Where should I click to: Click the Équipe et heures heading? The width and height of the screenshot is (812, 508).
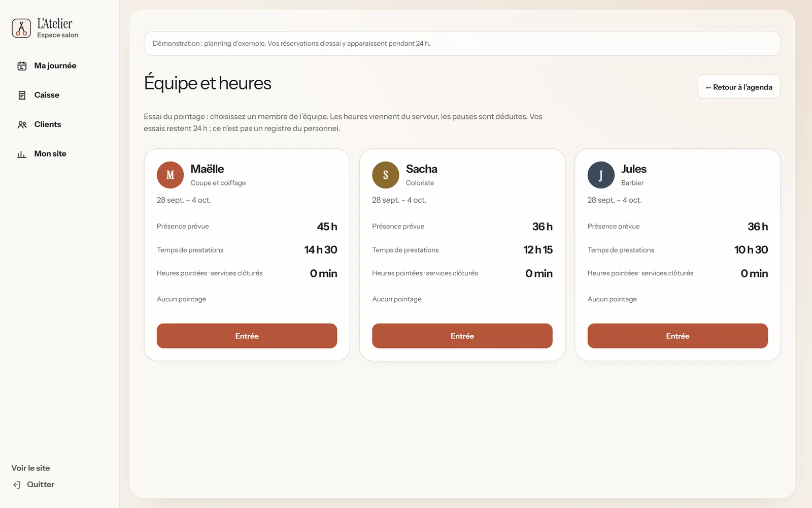208,83
